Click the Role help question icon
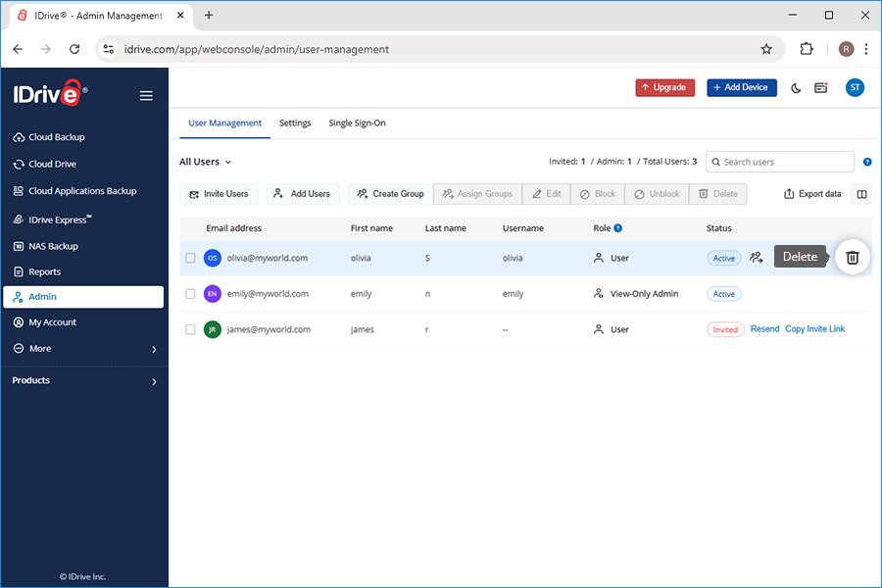 (617, 228)
